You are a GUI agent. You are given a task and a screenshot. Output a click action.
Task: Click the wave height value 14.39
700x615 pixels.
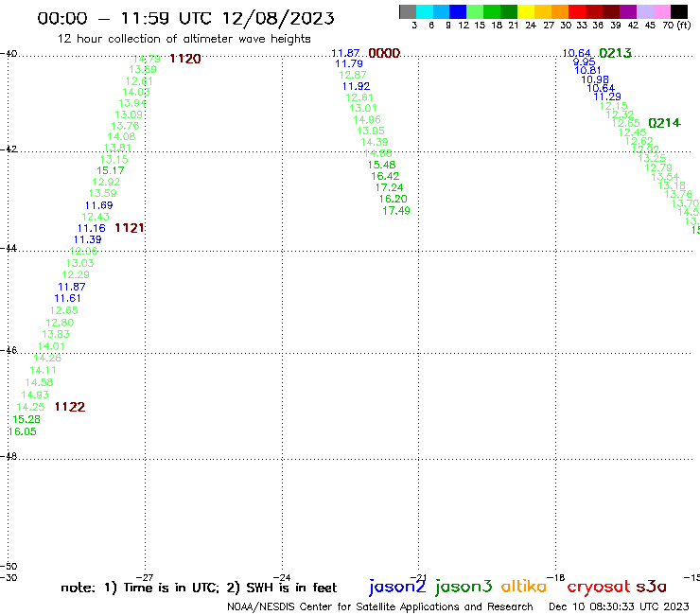pos(374,143)
